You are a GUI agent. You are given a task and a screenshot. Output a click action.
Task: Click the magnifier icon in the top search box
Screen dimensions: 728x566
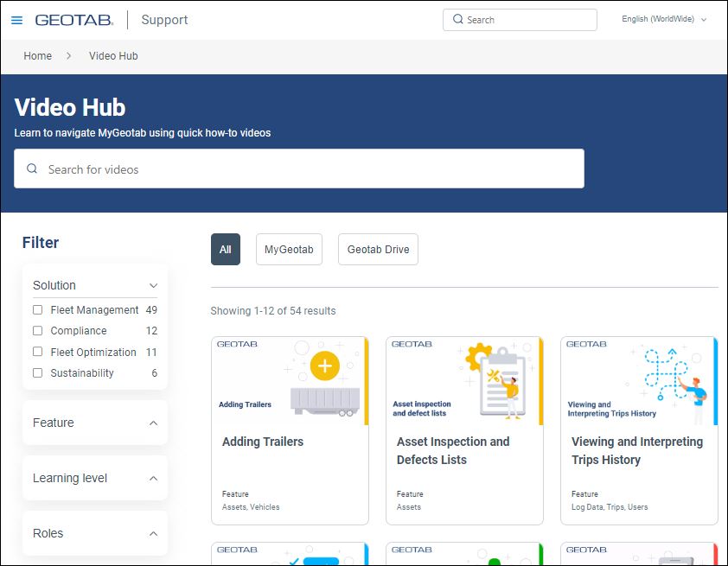457,19
